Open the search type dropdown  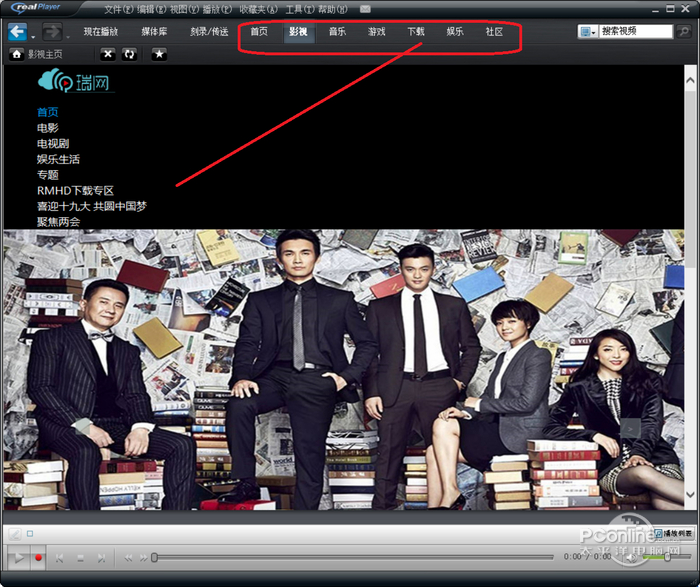[x=588, y=32]
